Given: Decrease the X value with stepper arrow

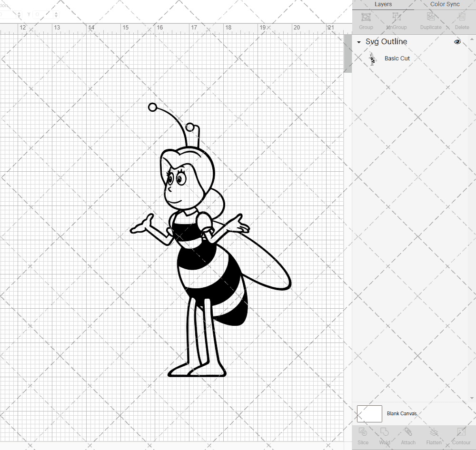Looking at the screenshot, I should coord(19,16).
